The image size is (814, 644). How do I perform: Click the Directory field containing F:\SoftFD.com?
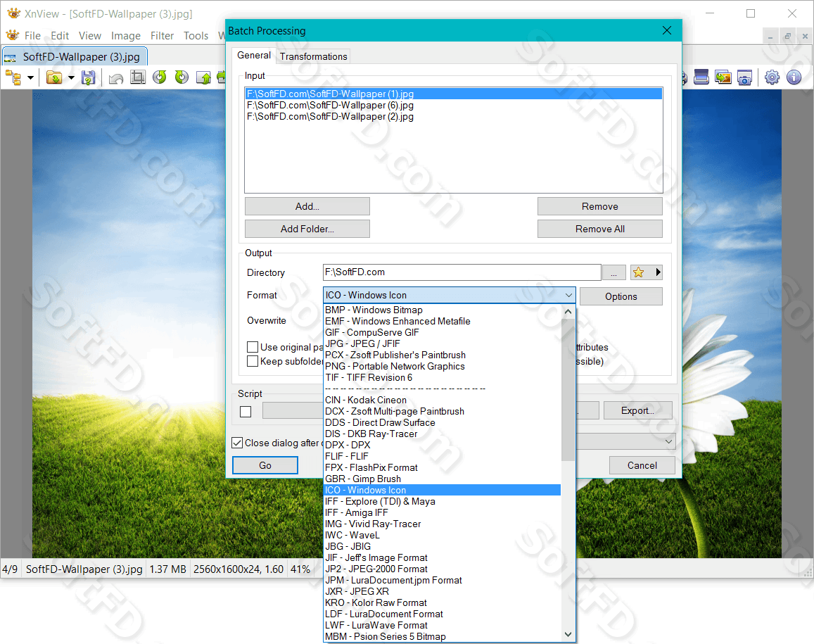462,272
